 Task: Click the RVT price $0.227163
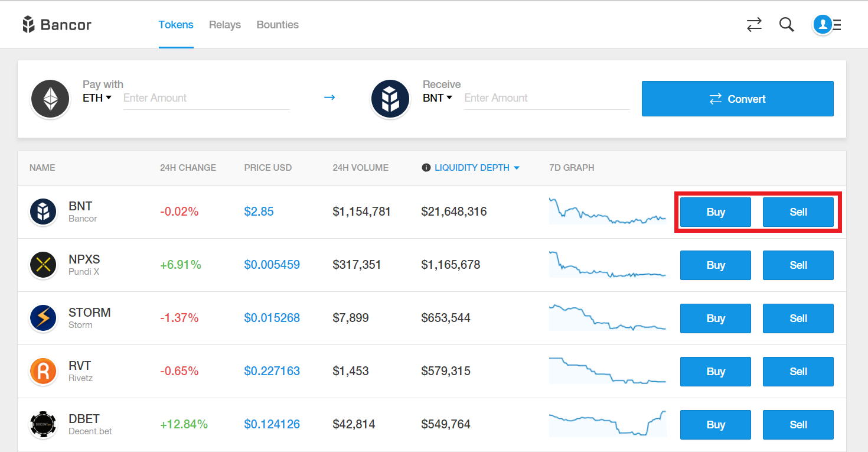click(272, 371)
